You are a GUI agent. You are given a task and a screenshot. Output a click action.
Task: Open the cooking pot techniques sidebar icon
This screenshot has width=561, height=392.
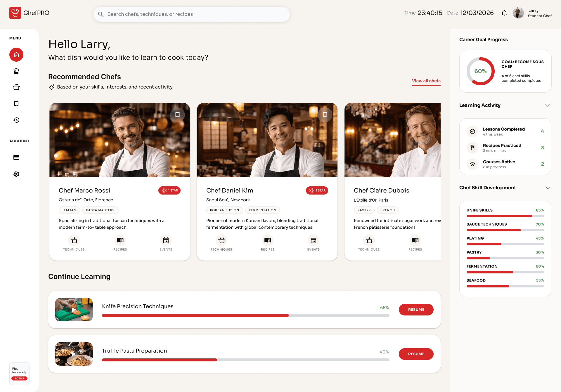tap(16, 87)
